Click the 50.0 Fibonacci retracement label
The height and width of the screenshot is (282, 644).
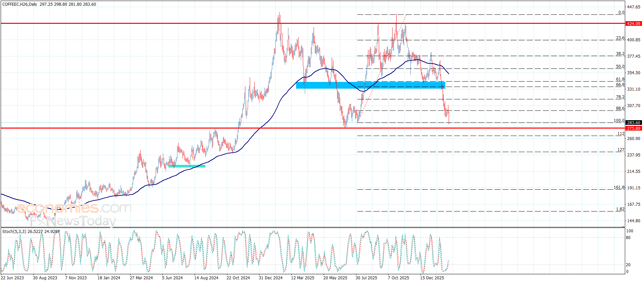[620, 66]
